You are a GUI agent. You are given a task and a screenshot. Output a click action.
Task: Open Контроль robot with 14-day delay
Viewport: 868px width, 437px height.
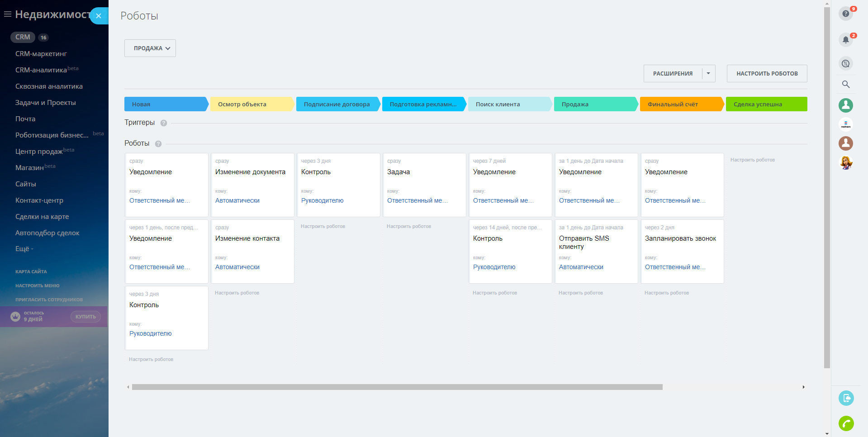pyautogui.click(x=510, y=252)
